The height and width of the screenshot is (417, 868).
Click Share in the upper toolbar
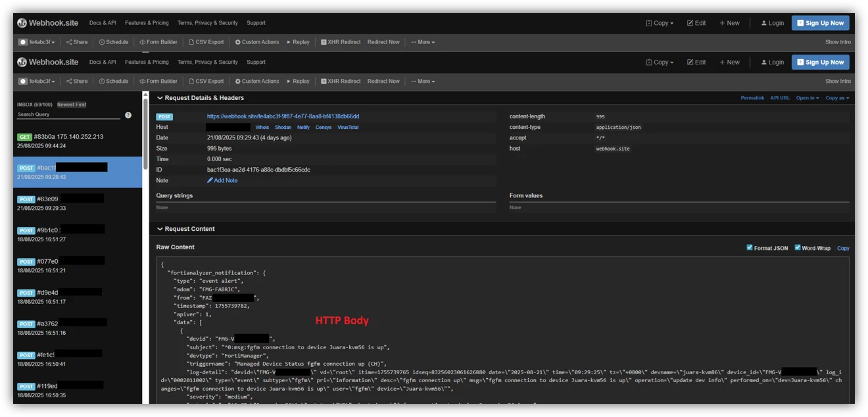point(77,42)
